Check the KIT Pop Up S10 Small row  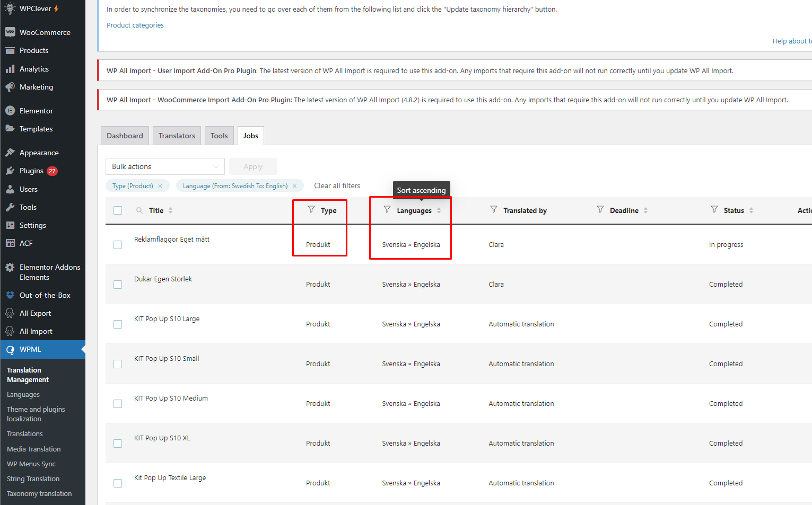[118, 364]
